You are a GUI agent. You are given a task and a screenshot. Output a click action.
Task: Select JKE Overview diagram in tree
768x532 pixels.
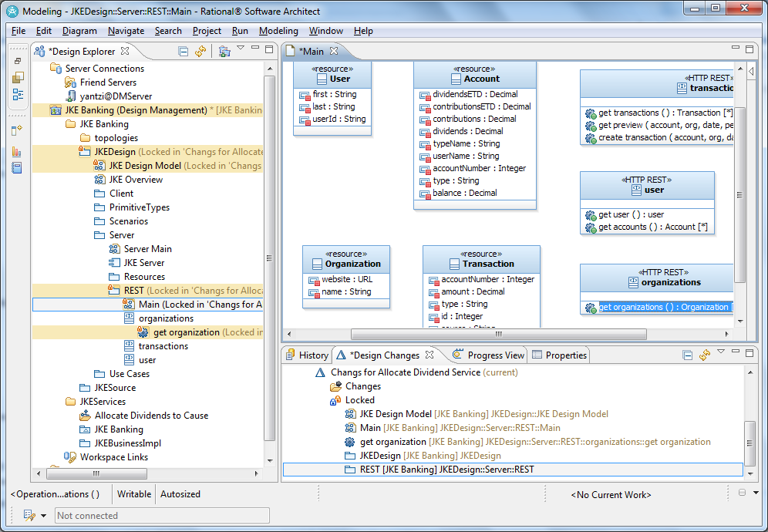click(x=136, y=180)
